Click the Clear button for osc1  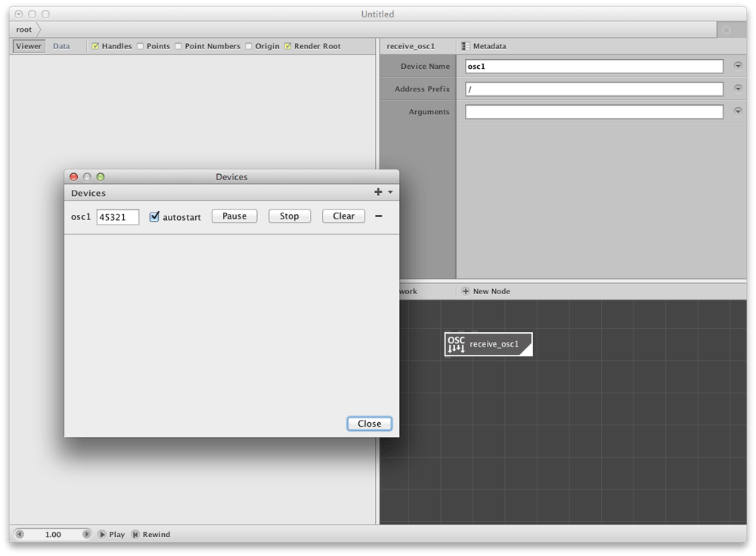(343, 216)
